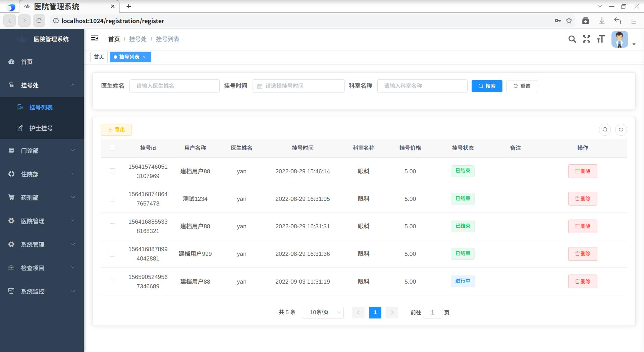
Task: Click the browser undo arrow icon
Action: click(618, 21)
